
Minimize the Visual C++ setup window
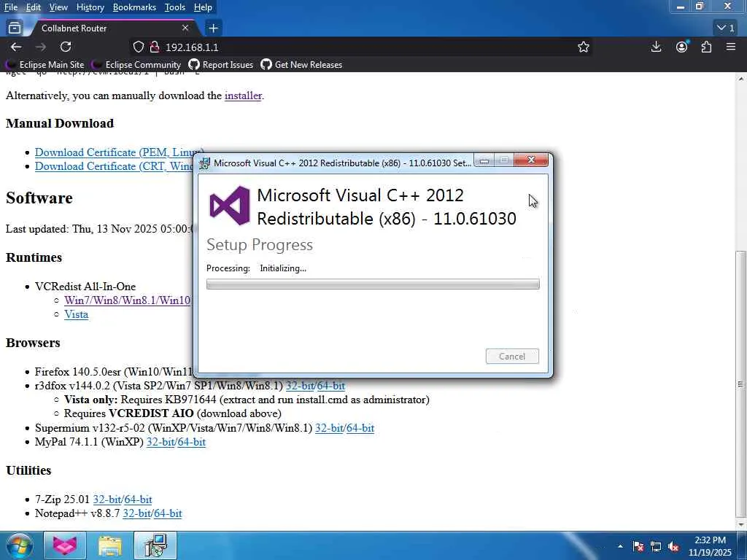pyautogui.click(x=484, y=160)
